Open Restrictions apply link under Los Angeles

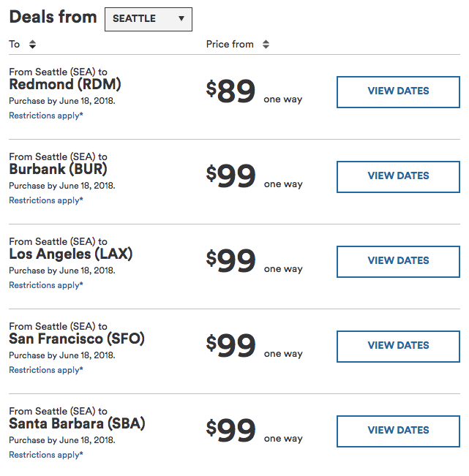tap(46, 285)
